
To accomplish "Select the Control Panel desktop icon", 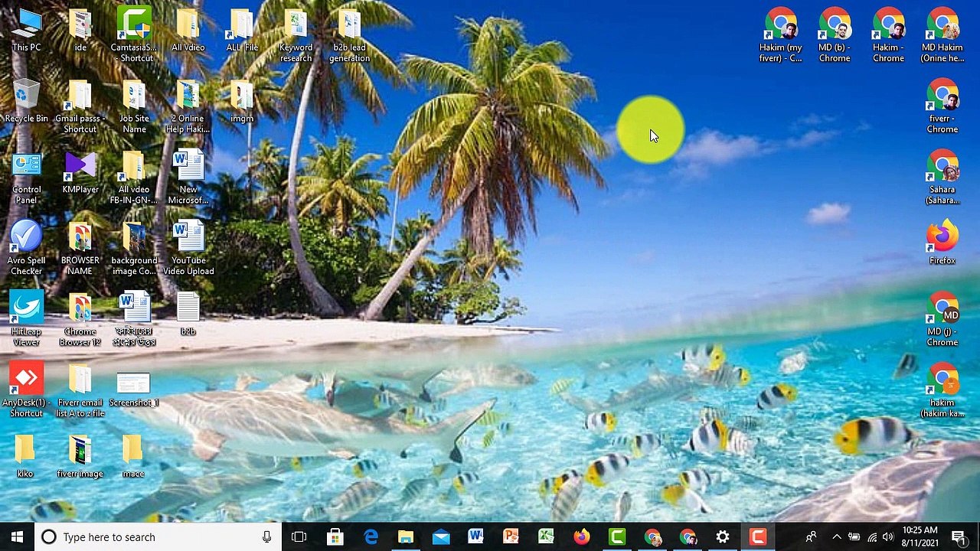I will 26,178.
